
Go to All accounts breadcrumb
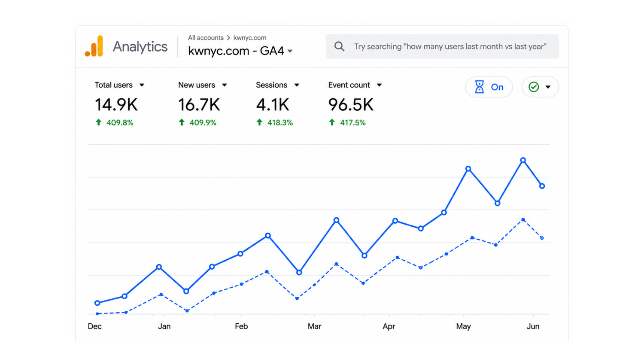coord(206,38)
